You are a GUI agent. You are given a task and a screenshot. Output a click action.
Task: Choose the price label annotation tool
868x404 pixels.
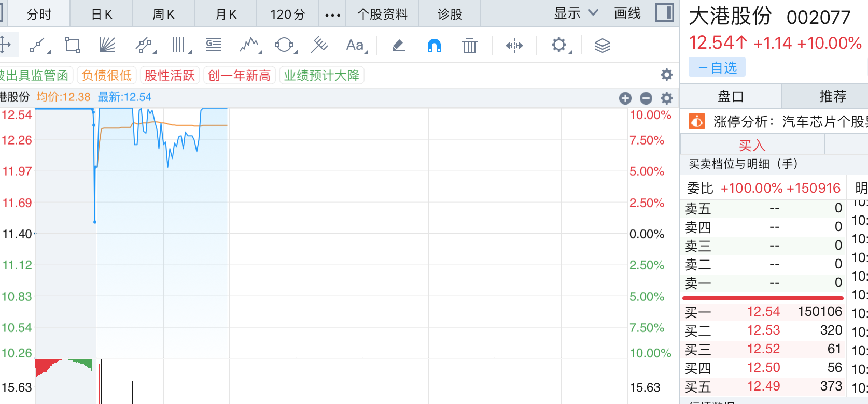pyautogui.click(x=214, y=45)
